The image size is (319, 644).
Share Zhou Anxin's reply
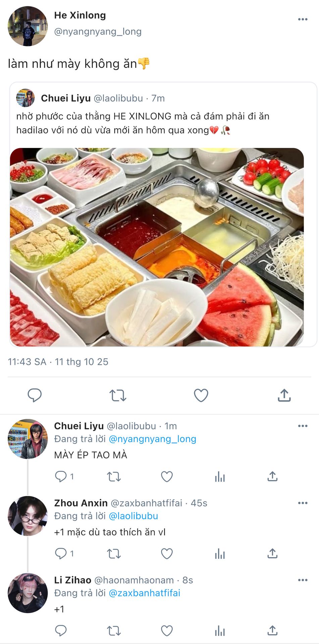click(272, 554)
